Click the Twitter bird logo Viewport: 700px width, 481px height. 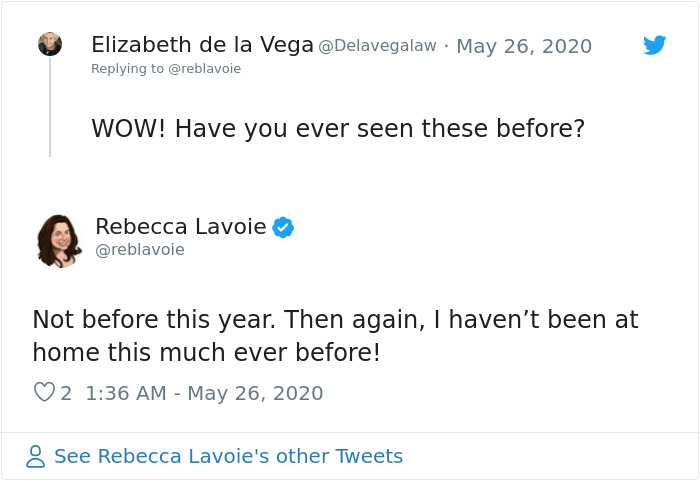point(655,46)
